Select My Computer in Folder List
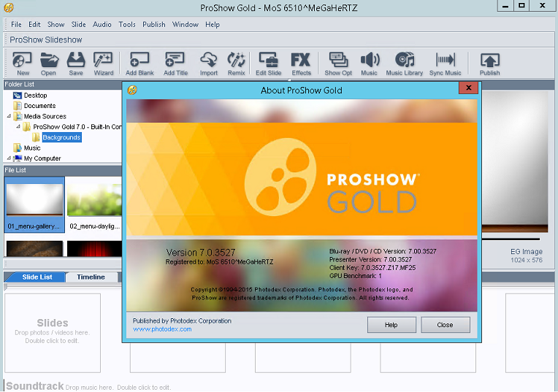 (42, 158)
